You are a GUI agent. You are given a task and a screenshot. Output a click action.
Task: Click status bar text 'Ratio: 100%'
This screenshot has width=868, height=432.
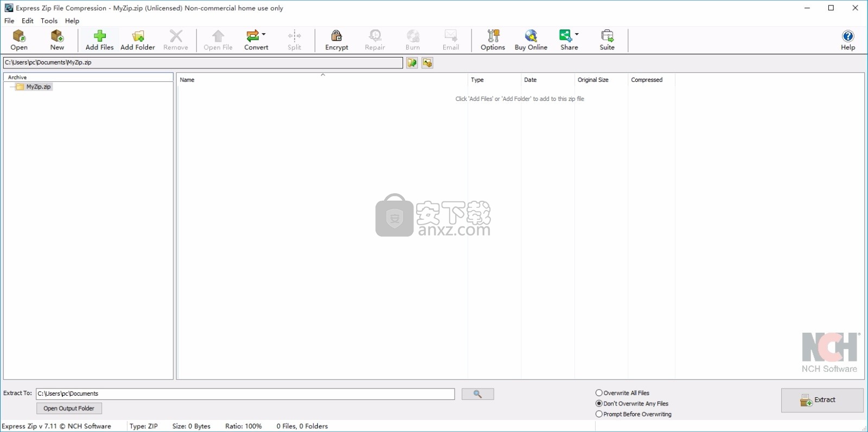click(244, 427)
